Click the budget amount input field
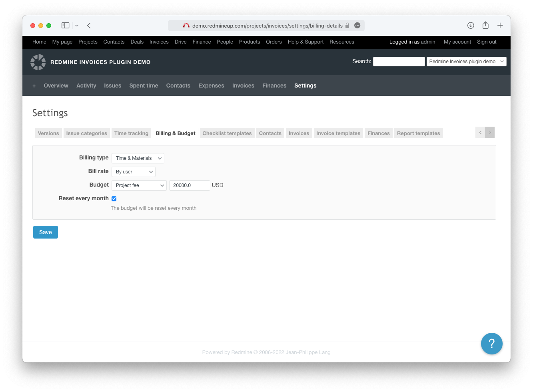This screenshot has height=392, width=533. (x=190, y=185)
